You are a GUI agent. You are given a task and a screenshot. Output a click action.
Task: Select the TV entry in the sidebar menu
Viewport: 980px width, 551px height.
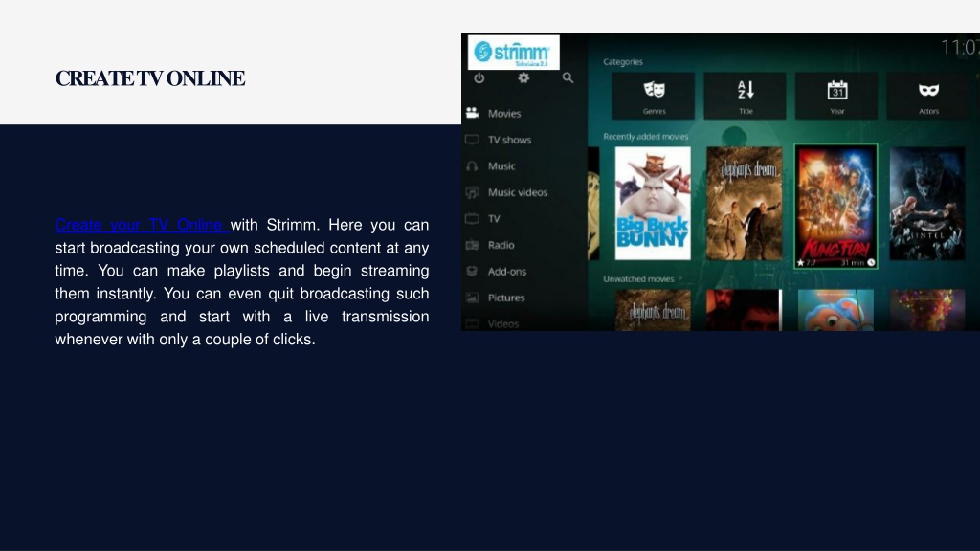(x=494, y=219)
